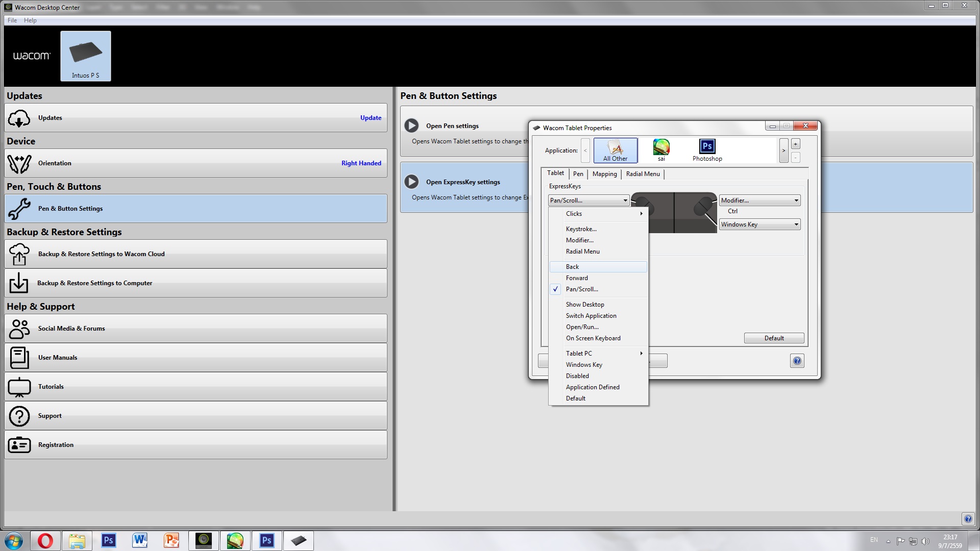
Task: Click the minus button to remove application
Action: click(795, 158)
